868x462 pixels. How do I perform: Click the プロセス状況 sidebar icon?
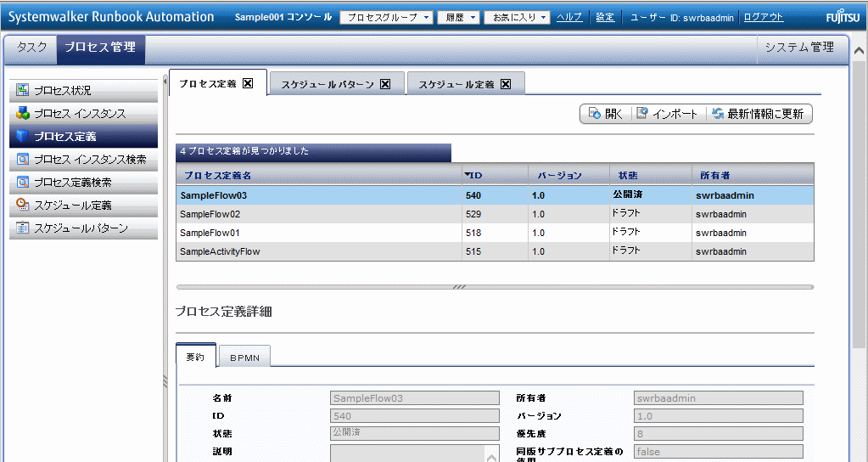22,90
